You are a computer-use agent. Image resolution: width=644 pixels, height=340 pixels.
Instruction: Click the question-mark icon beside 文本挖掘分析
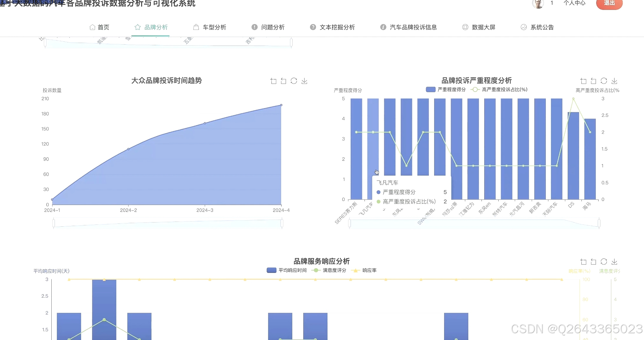point(313,27)
